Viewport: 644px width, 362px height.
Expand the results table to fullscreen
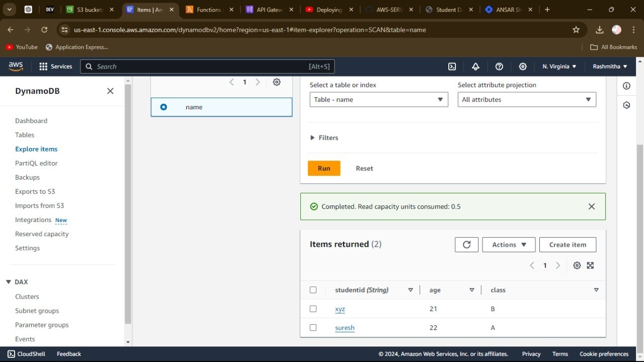coord(590,265)
